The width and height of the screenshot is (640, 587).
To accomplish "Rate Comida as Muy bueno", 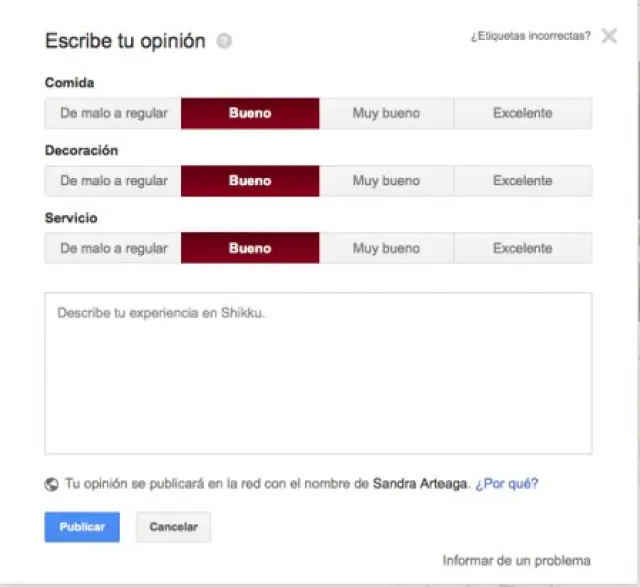I will (386, 114).
